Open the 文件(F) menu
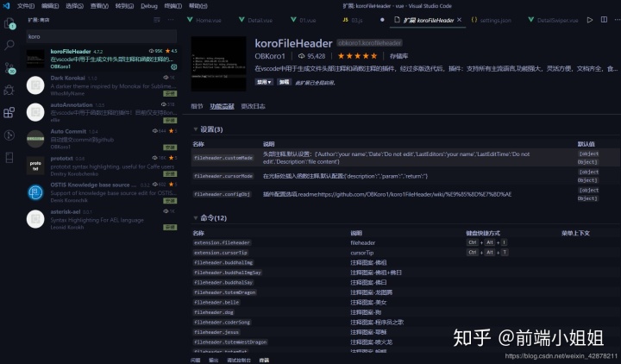Screen dimensions: 621x364 pos(26,6)
